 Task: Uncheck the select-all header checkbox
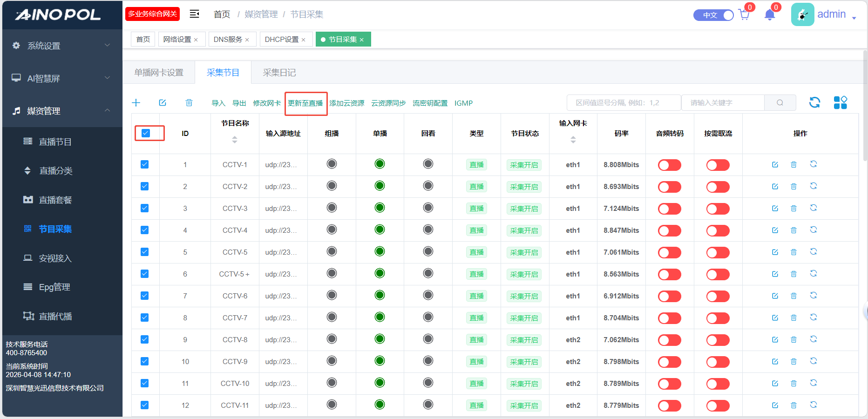pos(146,133)
